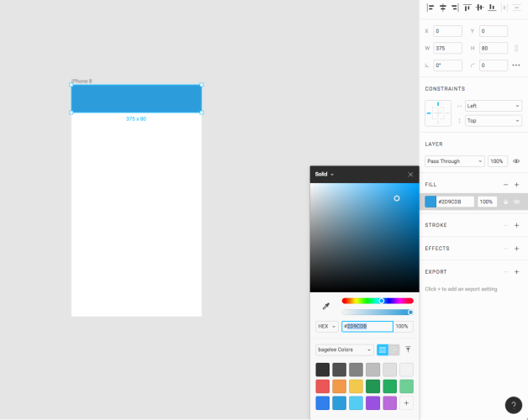Add an effect with plus icon

[516, 249]
